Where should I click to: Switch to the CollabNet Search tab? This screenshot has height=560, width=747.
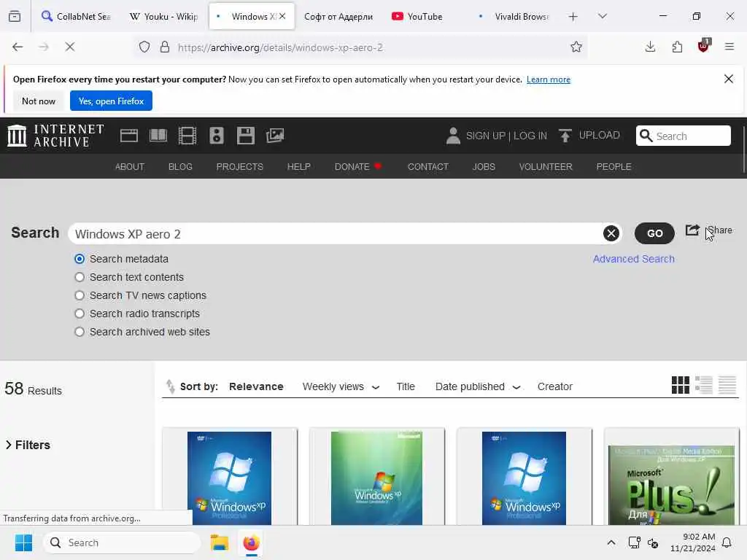pos(76,17)
